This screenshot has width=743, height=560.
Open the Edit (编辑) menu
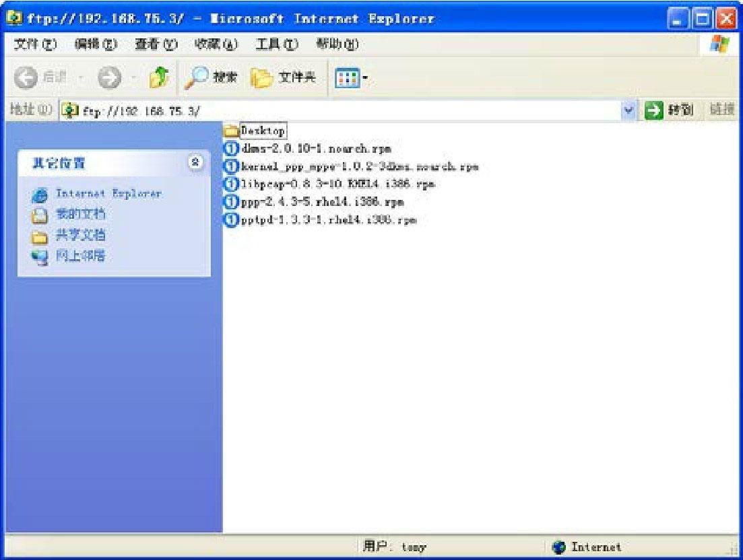pyautogui.click(x=96, y=44)
